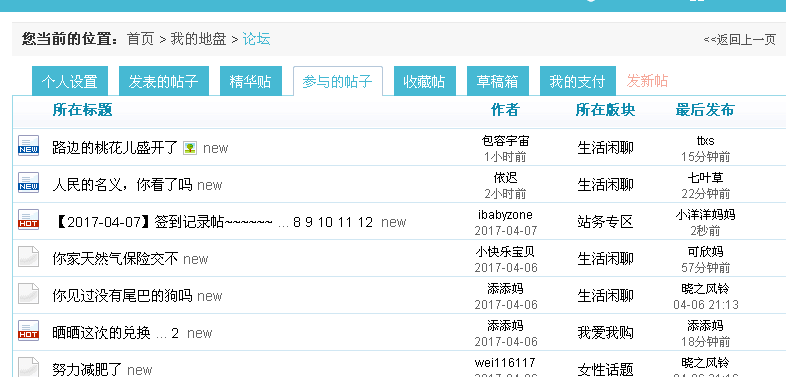The image size is (786, 377).
Task: Click HOT icon beside 晒晒这次的兑换
Action: [x=28, y=330]
